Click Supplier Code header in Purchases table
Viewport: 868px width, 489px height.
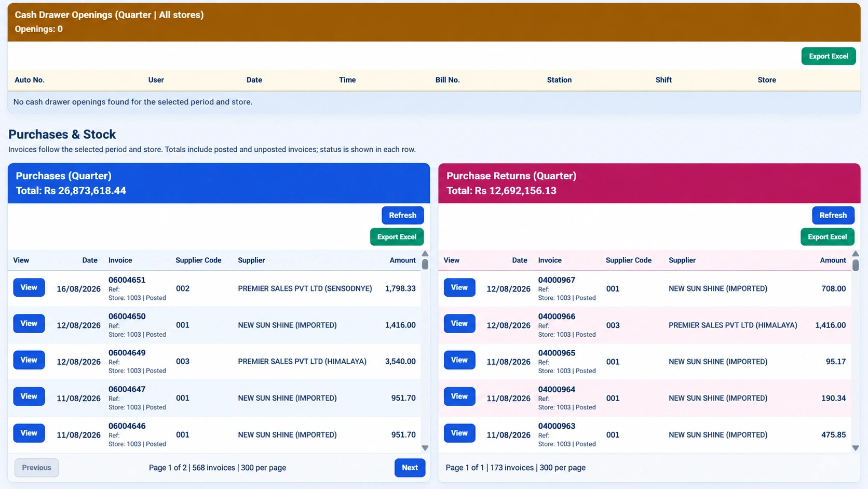198,260
